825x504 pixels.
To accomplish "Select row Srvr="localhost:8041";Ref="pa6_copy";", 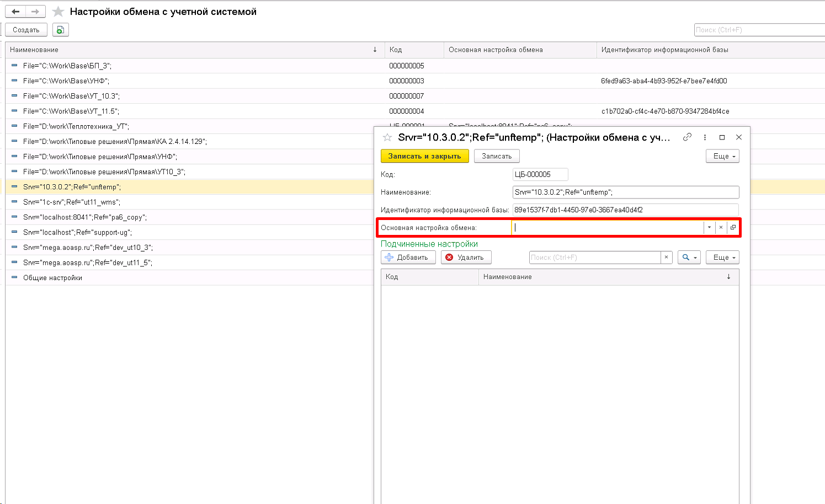I will click(x=189, y=217).
